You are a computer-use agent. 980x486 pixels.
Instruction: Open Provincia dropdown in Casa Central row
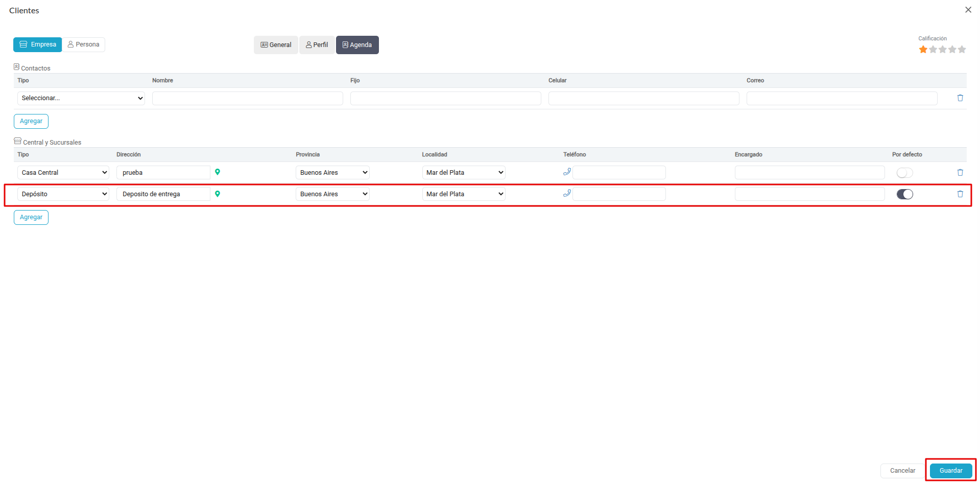332,173
